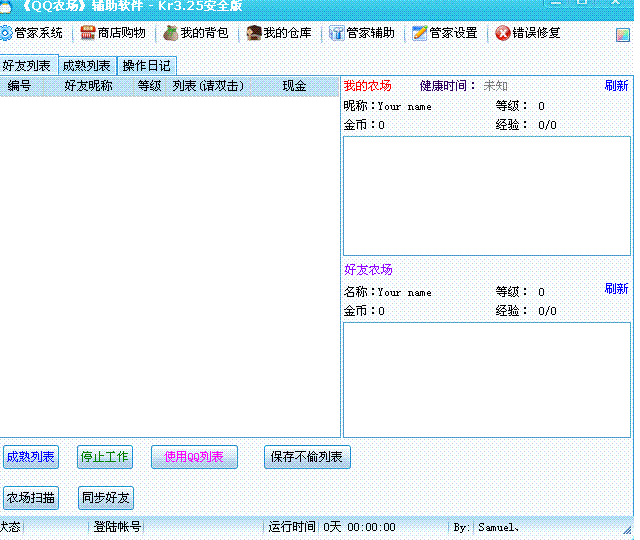Click the 停止工作 button
This screenshot has width=640, height=540.
tap(104, 457)
